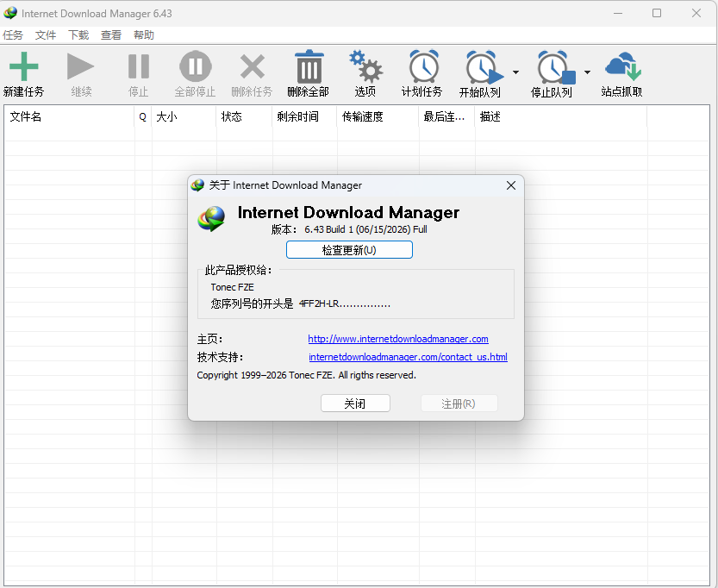Sort by the 最后连... column header
Screen dimensions: 718x588
(446, 116)
